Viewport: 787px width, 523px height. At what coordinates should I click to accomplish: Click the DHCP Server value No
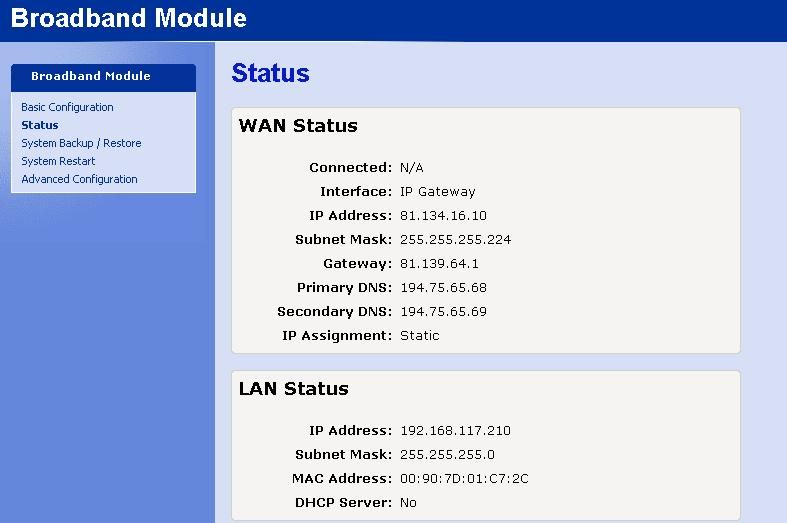(x=408, y=503)
